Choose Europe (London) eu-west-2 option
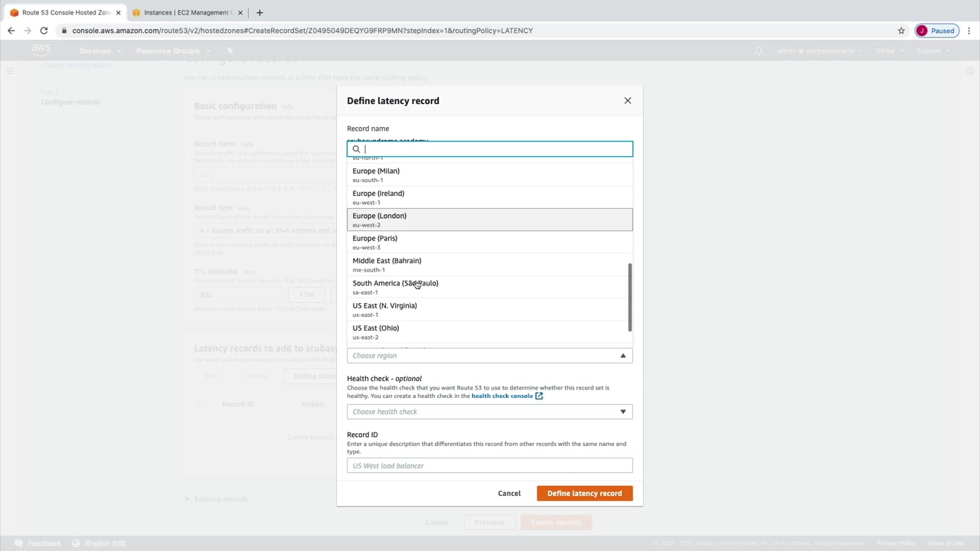Viewport: 980px width, 551px height. point(490,220)
